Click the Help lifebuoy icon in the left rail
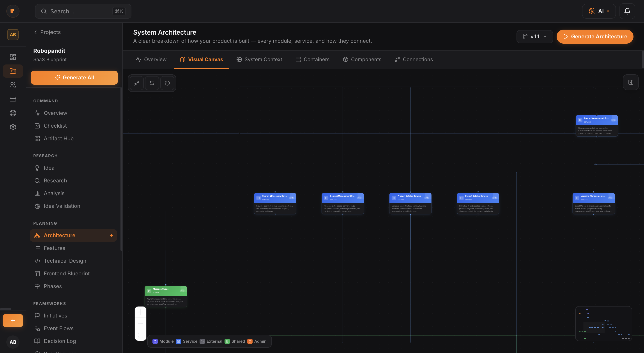Image resolution: width=644 pixels, height=353 pixels. [x=13, y=113]
